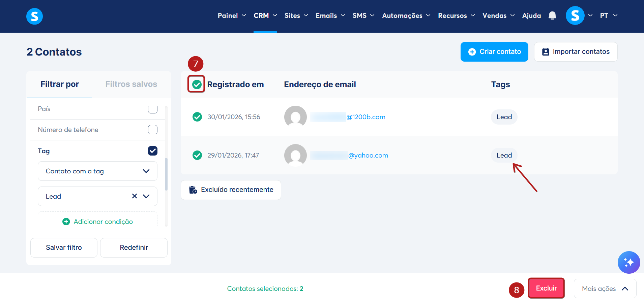Click the Contatos selecionados: 2 label
The height and width of the screenshot is (304, 644).
point(265,289)
